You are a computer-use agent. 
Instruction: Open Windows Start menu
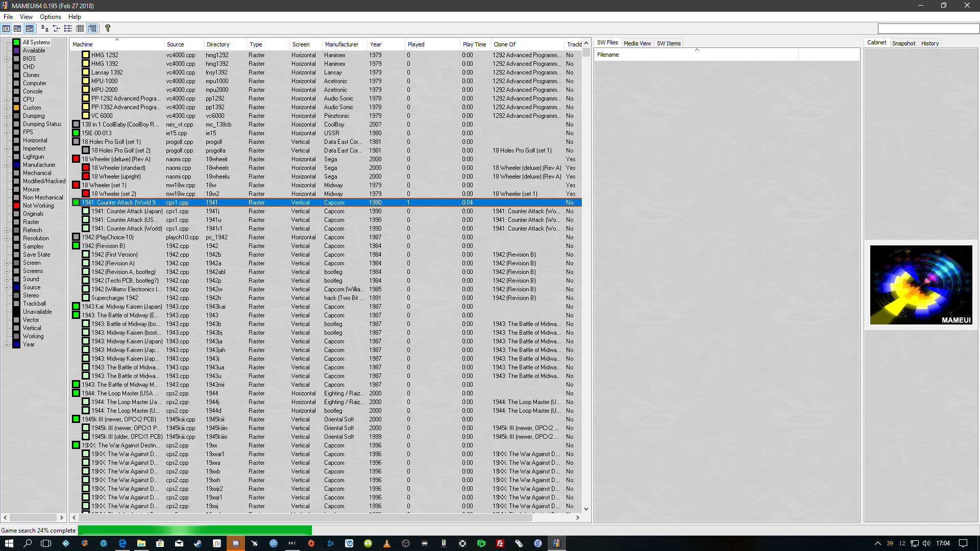tap(9, 543)
